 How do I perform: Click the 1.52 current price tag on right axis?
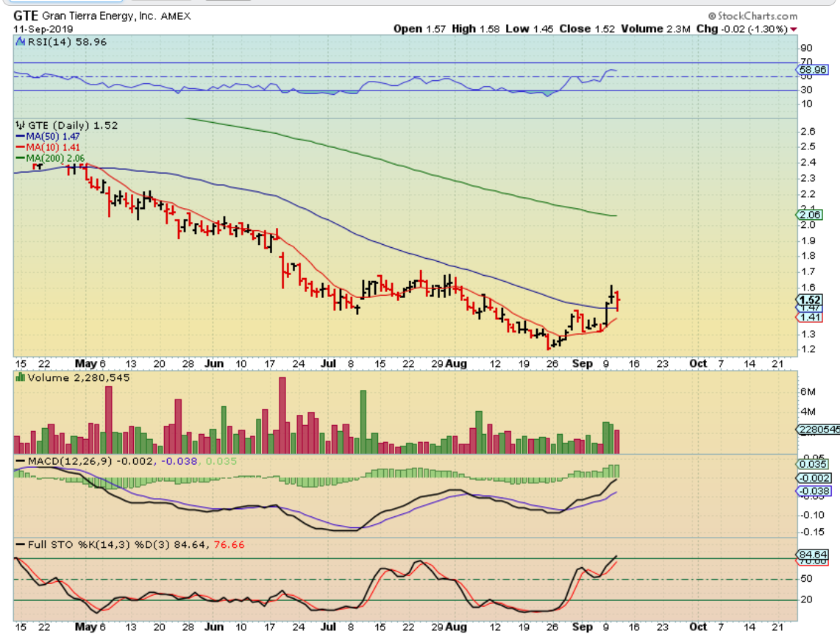(x=810, y=299)
